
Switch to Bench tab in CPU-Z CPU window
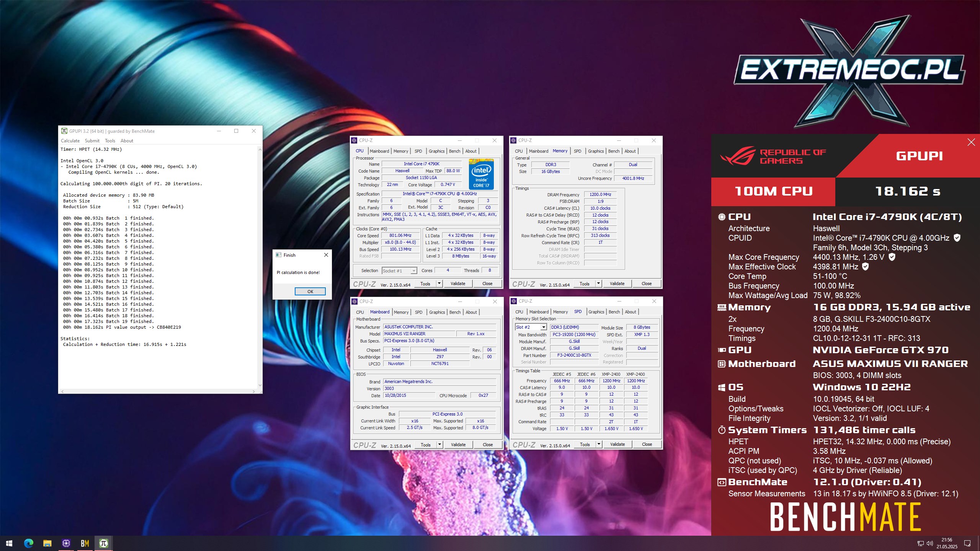(x=454, y=151)
